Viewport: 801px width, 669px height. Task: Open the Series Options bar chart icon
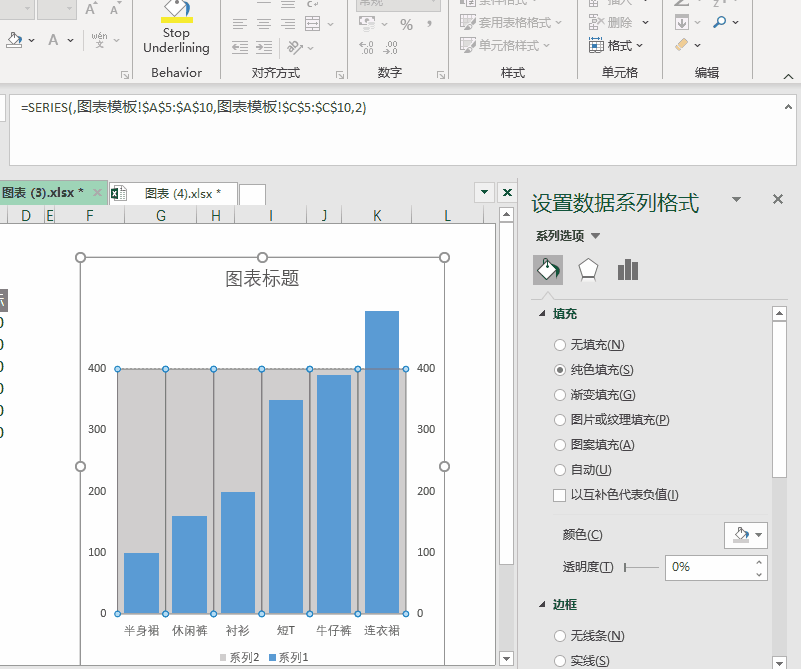click(628, 270)
